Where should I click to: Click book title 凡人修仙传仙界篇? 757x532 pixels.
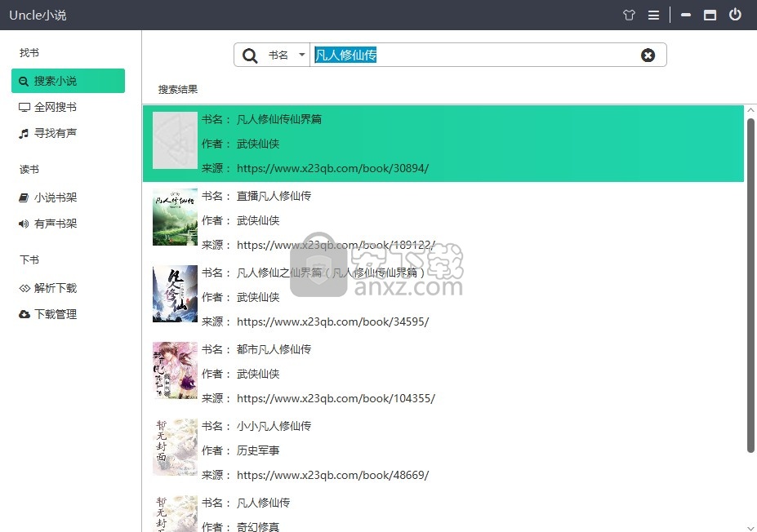[279, 119]
